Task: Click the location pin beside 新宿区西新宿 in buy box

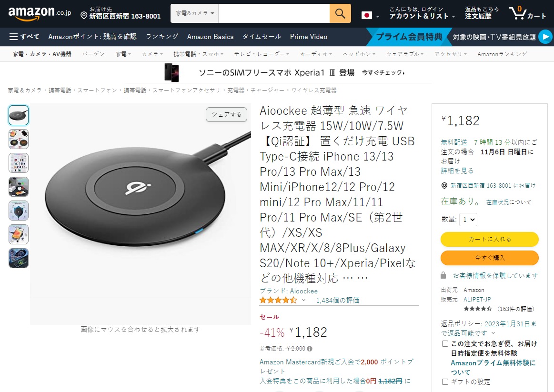Action: coord(444,186)
